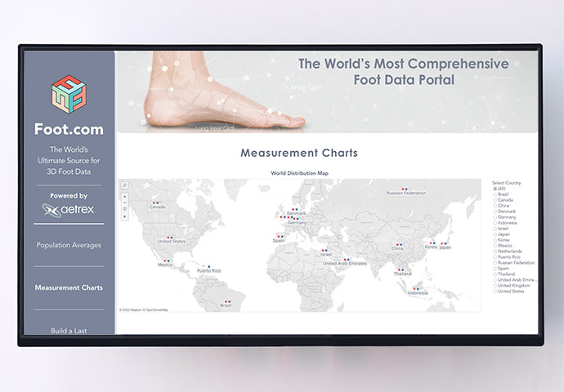Expand the map tools arrow button

tap(124, 218)
